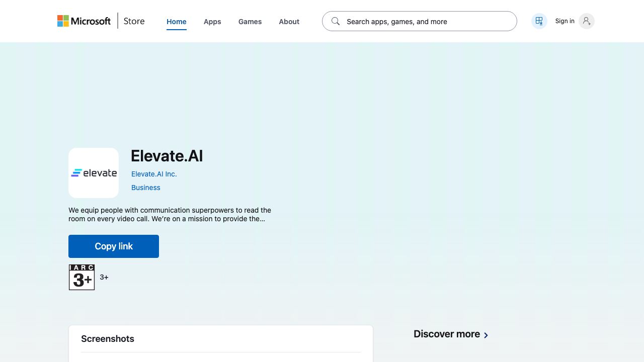Image resolution: width=644 pixels, height=362 pixels.
Task: Click the Elevate app logo thumbnail
Action: point(94,173)
